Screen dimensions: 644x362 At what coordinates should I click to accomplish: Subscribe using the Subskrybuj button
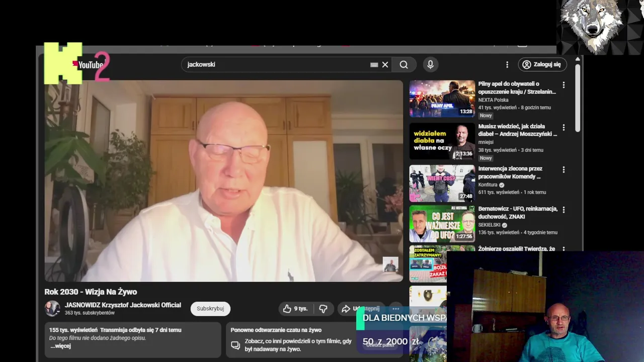[x=210, y=309]
